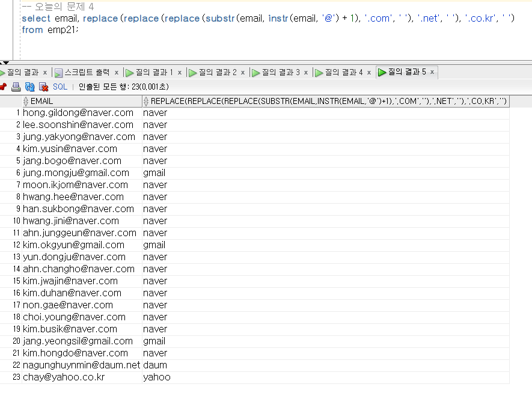The height and width of the screenshot is (399, 532).
Task: Click the 'from emp21;' line in SQL editor
Action: [x=50, y=30]
